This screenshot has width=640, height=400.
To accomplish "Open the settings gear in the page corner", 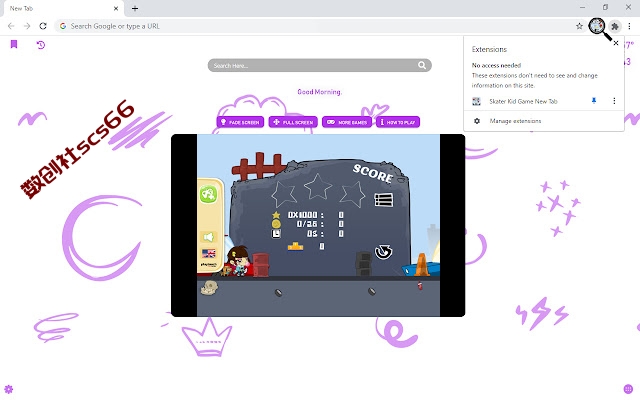I will (9, 389).
